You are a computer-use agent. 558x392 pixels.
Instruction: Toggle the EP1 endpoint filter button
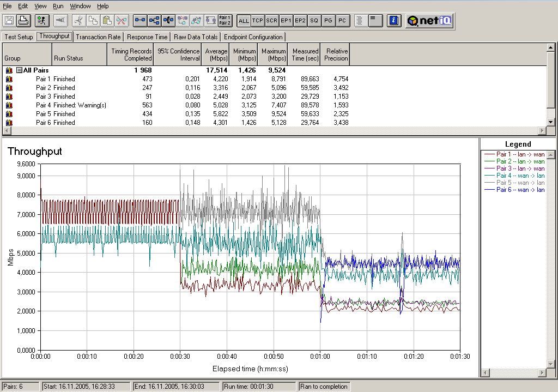(286, 21)
